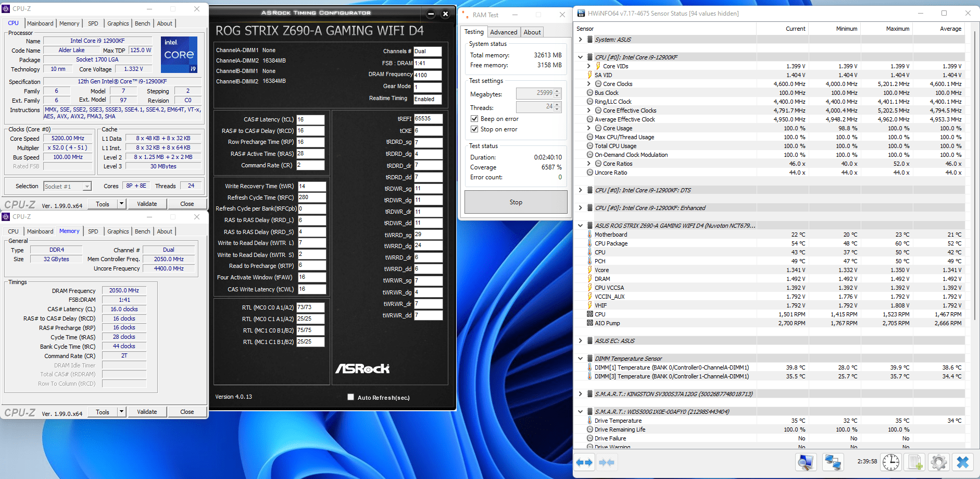This screenshot has height=479, width=980.
Task: Click the Average column header in HWiNFO
Action: (938, 29)
